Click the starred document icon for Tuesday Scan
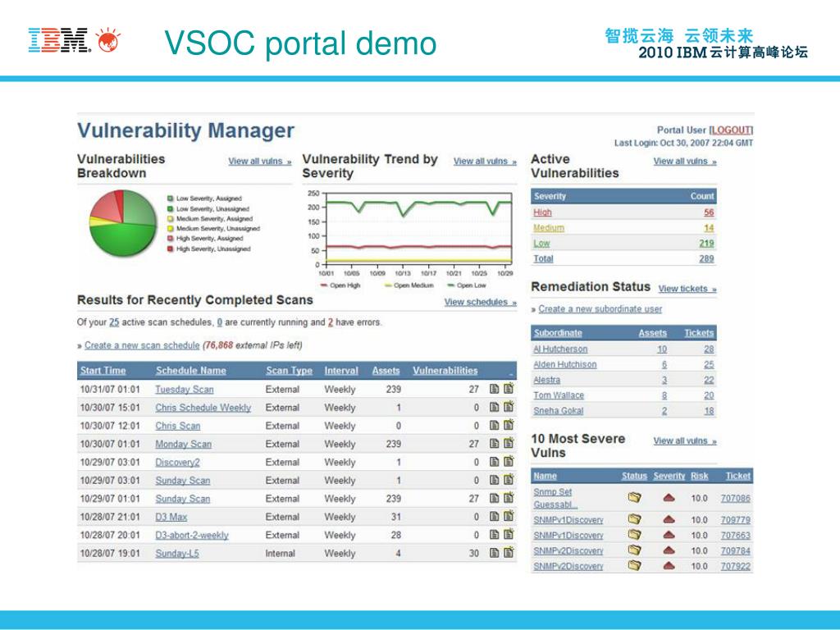Image resolution: width=840 pixels, height=630 pixels. coord(509,388)
